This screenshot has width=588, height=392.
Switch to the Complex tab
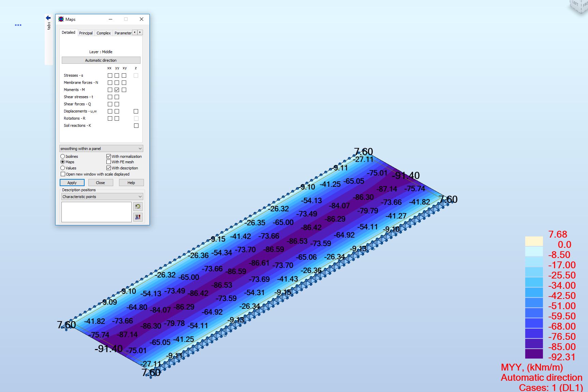[103, 33]
